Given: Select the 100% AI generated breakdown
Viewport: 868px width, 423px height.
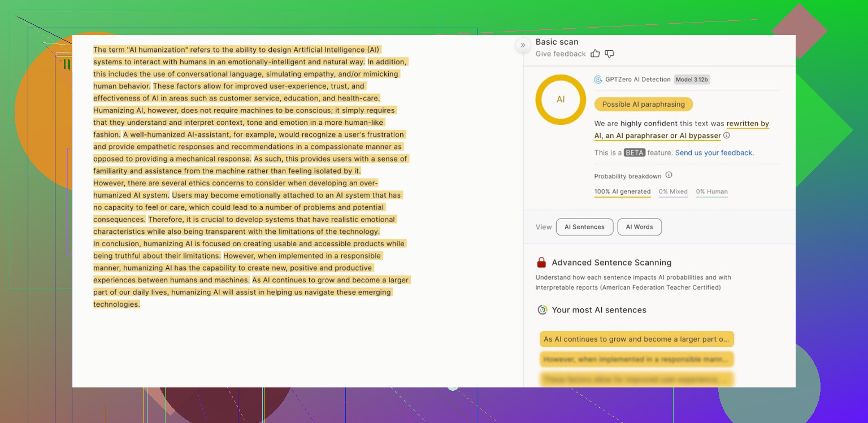Looking at the screenshot, I should click(x=622, y=192).
